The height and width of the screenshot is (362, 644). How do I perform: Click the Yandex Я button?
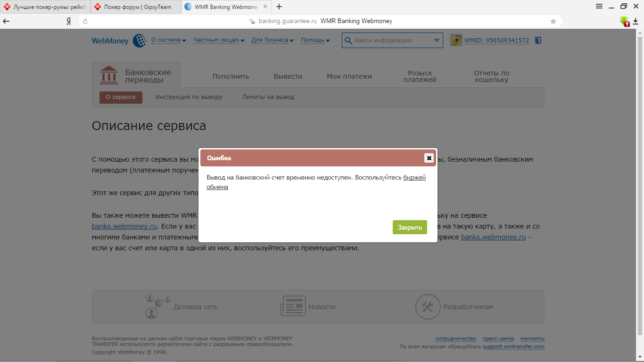(x=69, y=21)
